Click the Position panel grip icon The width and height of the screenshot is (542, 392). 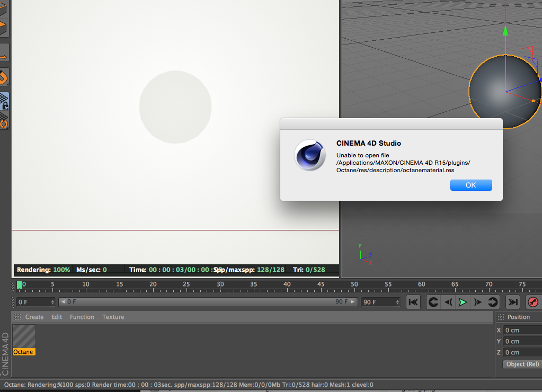501,317
